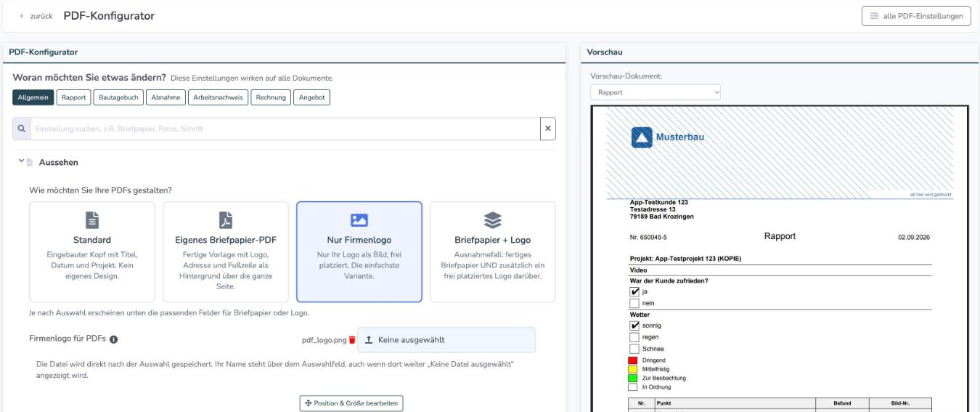Click Position & Größe bearbeiten button
The width and height of the screenshot is (980, 412).
[x=351, y=403]
